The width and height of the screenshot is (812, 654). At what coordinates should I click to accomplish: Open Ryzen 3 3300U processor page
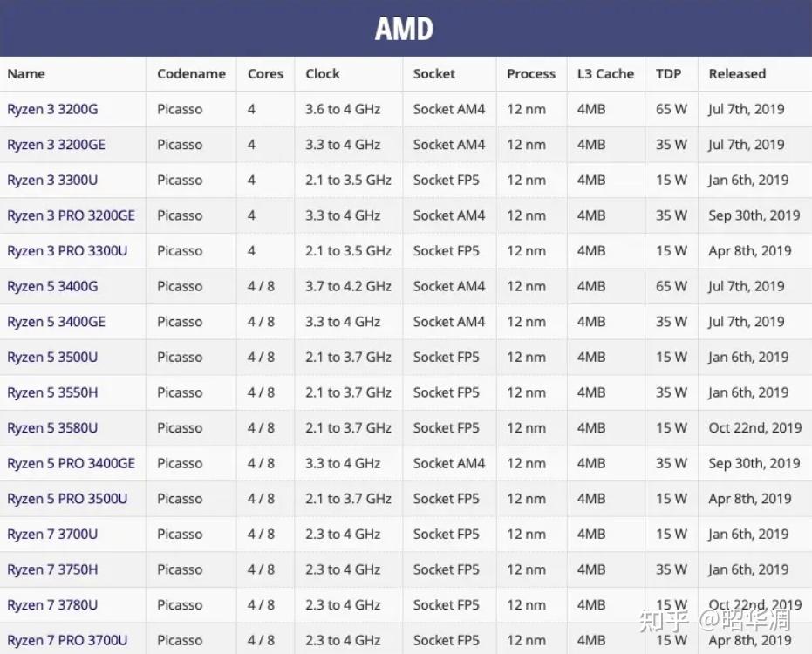pyautogui.click(x=52, y=181)
